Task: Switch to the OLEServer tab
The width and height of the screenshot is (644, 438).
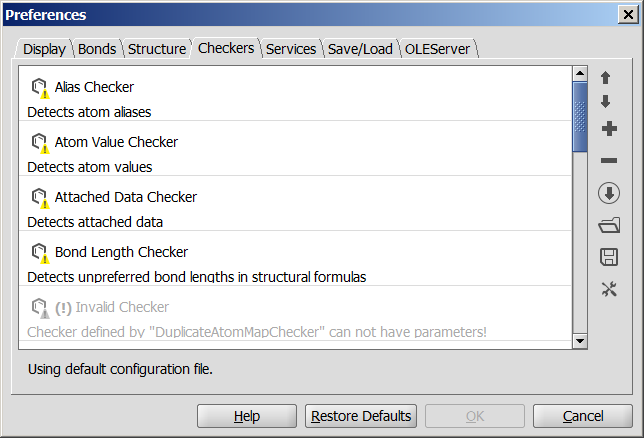Action: pyautogui.click(x=437, y=49)
